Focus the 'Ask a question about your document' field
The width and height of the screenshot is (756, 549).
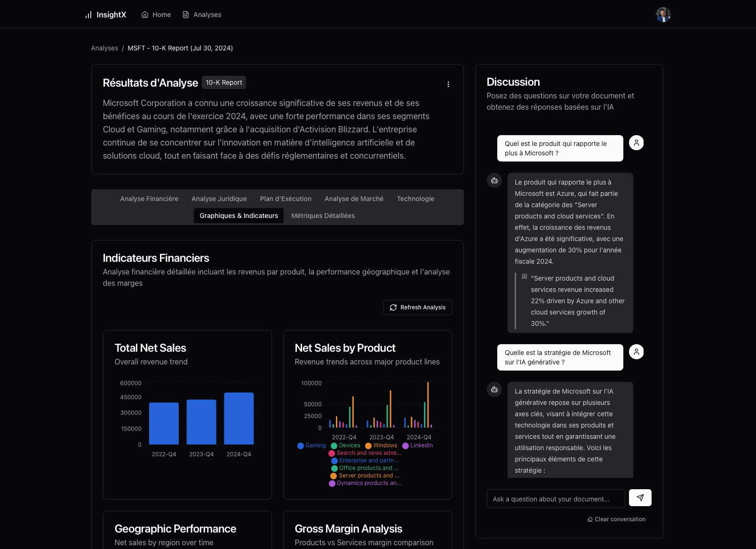[x=556, y=499]
